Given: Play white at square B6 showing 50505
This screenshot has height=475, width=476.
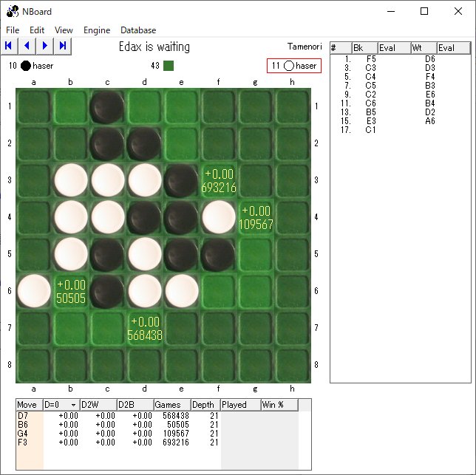Looking at the screenshot, I should pyautogui.click(x=71, y=291).
